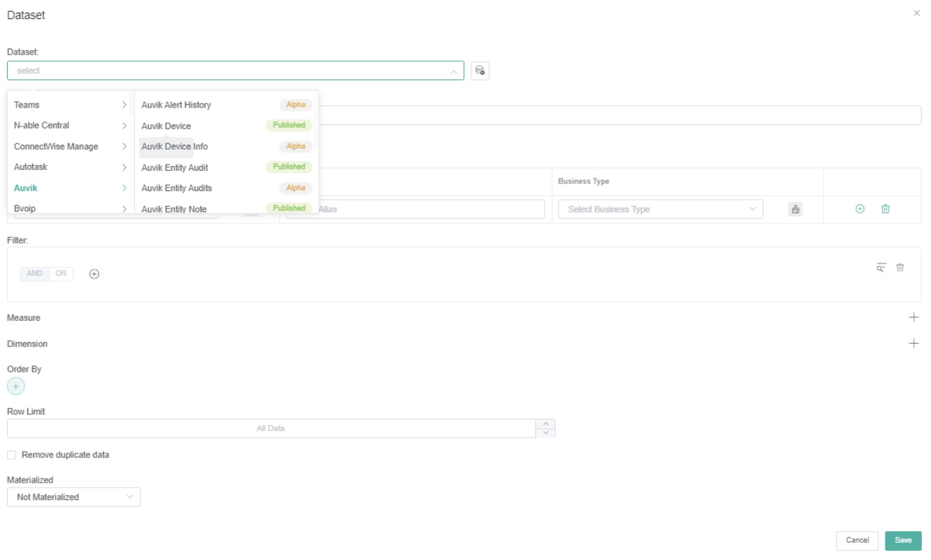
Task: Click Save button
Action: pos(903,540)
